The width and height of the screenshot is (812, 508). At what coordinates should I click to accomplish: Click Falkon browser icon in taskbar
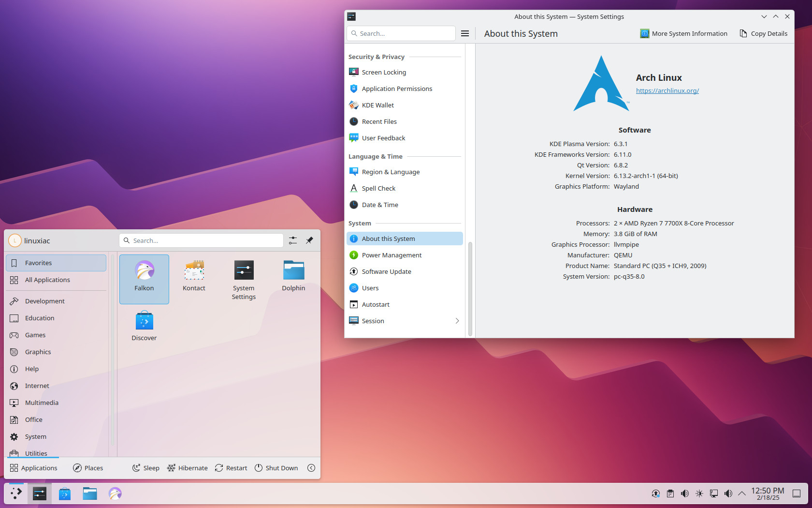tap(115, 493)
